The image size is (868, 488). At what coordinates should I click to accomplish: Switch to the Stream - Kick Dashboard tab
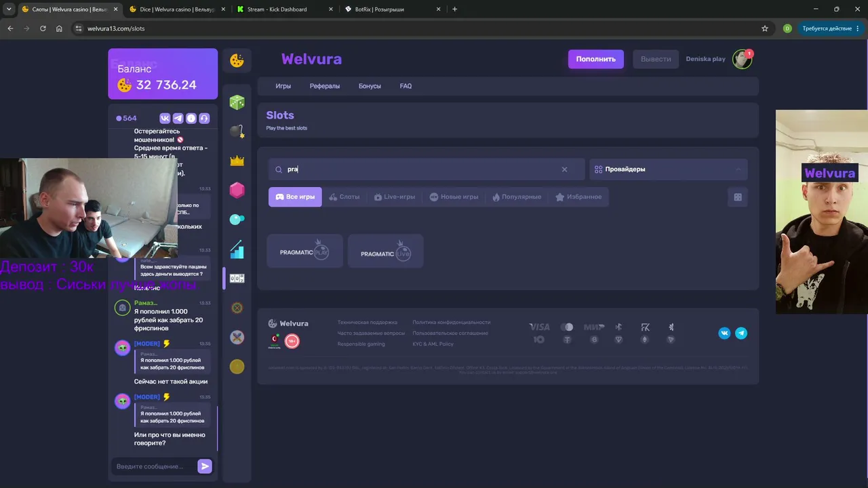point(285,9)
